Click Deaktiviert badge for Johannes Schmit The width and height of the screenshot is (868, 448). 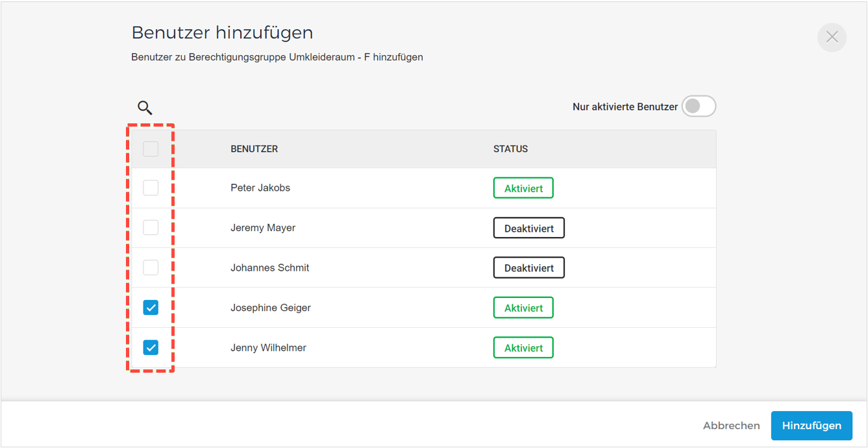pos(528,268)
